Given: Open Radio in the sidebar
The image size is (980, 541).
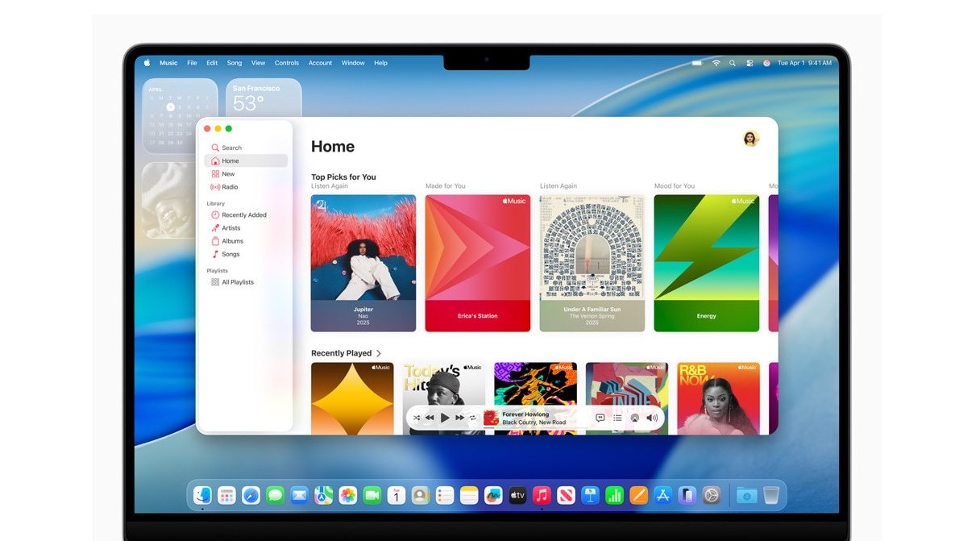Looking at the screenshot, I should coord(230,187).
